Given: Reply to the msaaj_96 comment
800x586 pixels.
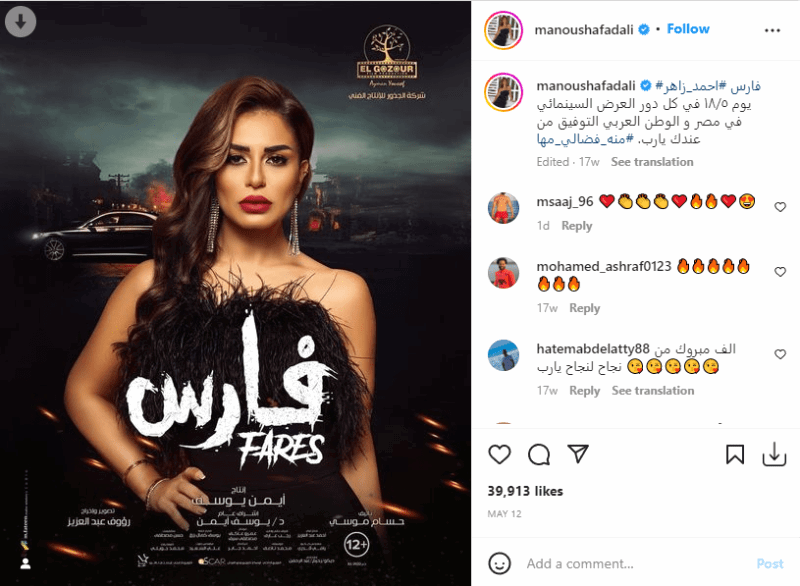Looking at the screenshot, I should pos(577,226).
